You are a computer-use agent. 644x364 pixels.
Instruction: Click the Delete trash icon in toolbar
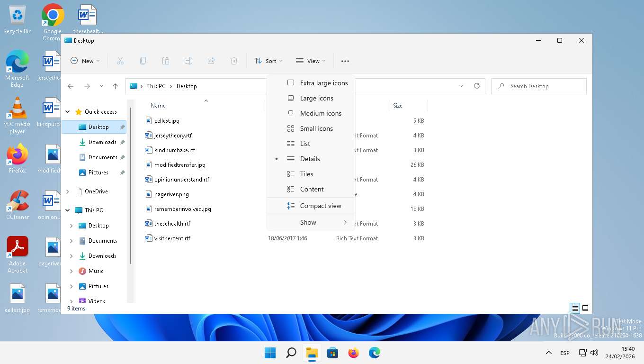[x=234, y=61]
